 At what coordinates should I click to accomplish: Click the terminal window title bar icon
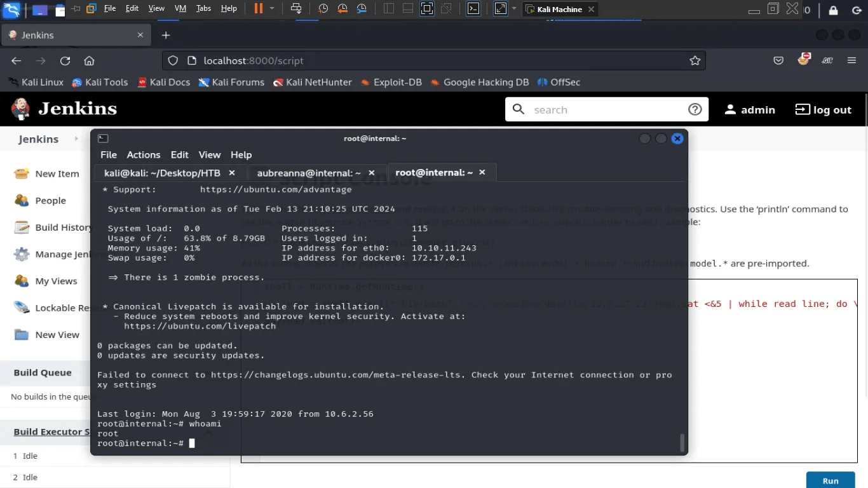[103, 138]
